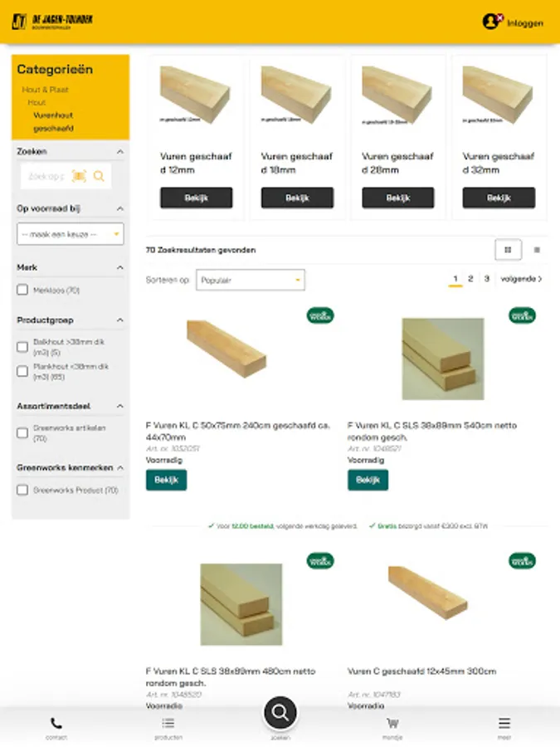Screen dimensions: 560x747
Task: Click Bekijk under Vuren geschaafd d 12mm
Action: (196, 198)
